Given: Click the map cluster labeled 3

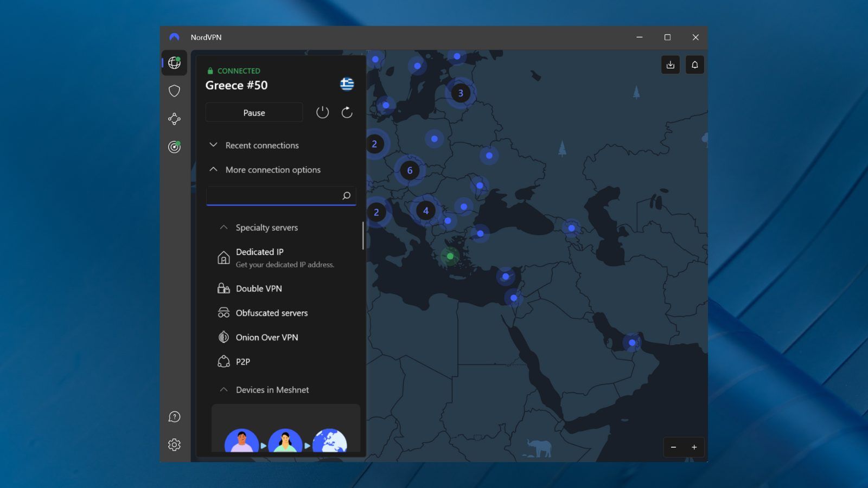Looking at the screenshot, I should pos(461,93).
